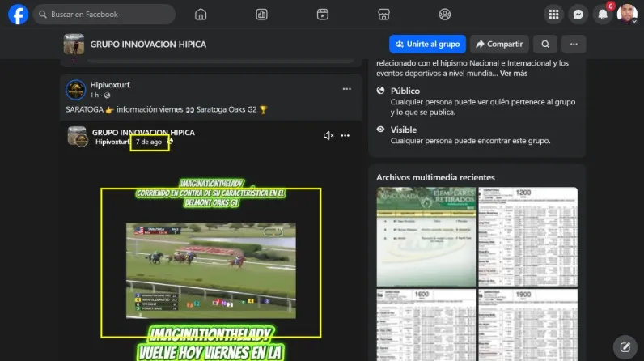644x361 pixels.
Task: Click the Buscar en Facebook search field
Action: tap(104, 15)
